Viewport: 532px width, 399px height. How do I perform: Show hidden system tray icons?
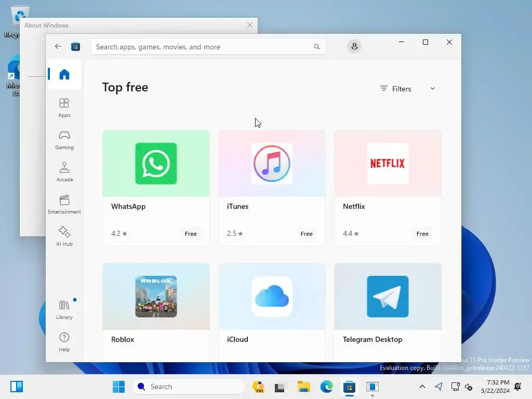coord(422,387)
